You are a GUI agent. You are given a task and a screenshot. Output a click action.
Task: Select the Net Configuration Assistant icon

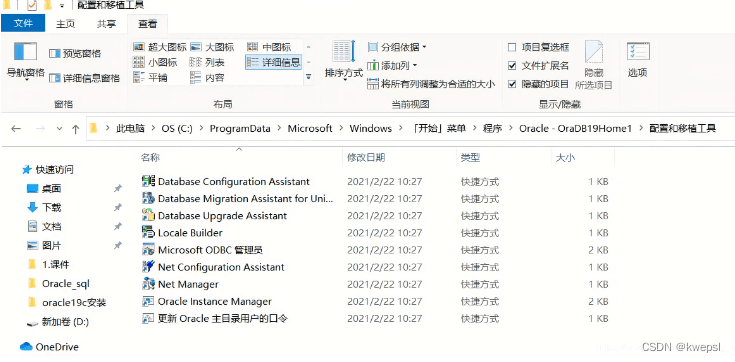[148, 267]
